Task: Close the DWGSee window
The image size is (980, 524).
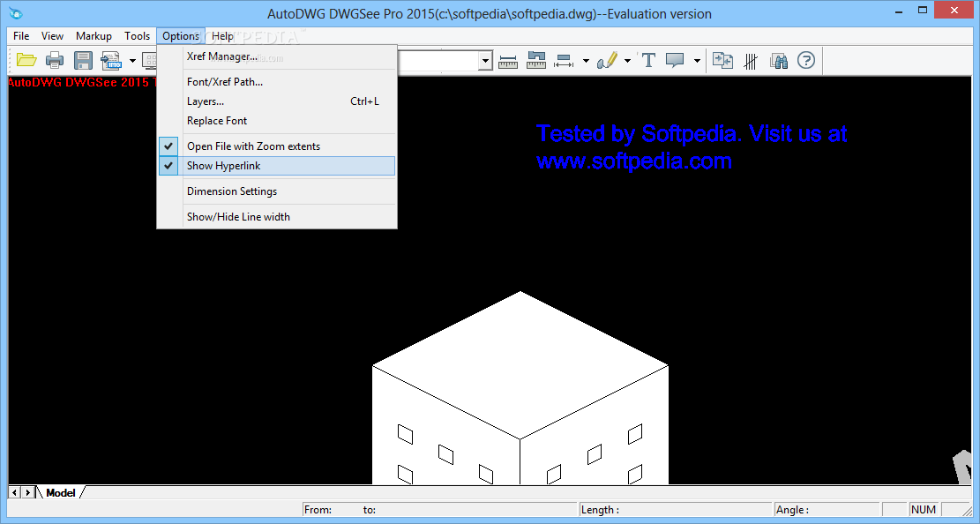Action: (x=954, y=10)
